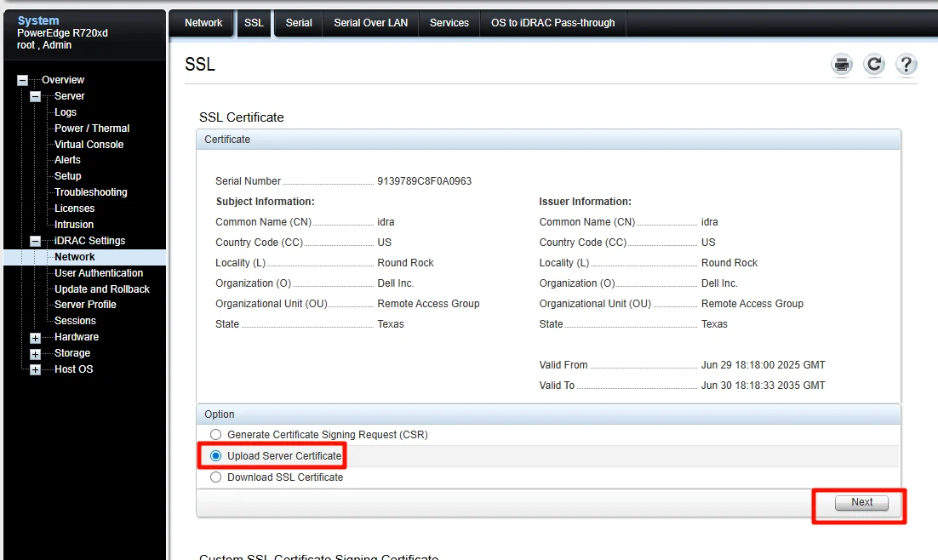Open Server Profile in sidebar
This screenshot has height=560, width=938.
(85, 306)
